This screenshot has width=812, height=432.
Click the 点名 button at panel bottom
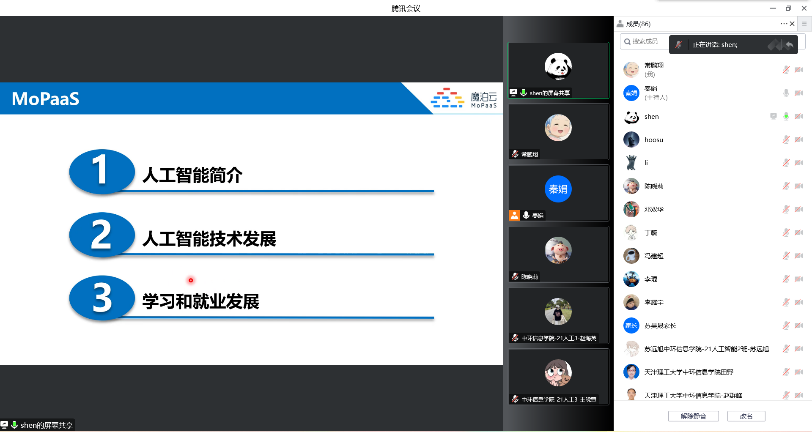746,415
